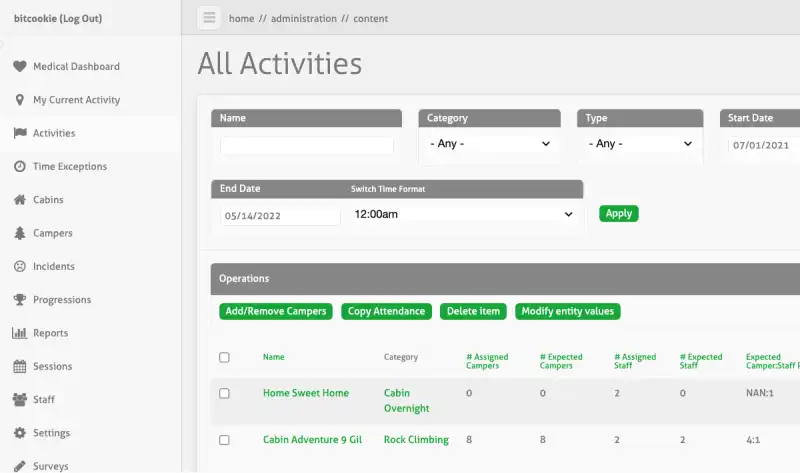Open the Switch Time Format dropdown
Image resolution: width=800 pixels, height=473 pixels.
pyautogui.click(x=463, y=214)
